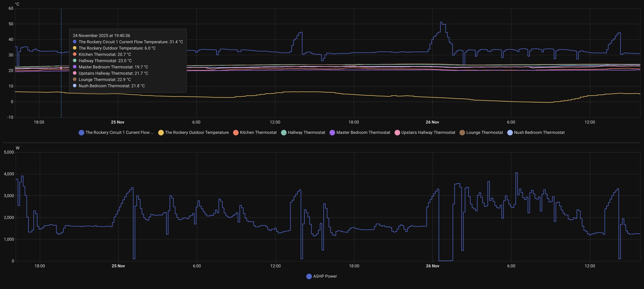Viewport: 644px width, 289px height.
Task: Click the ASHP Power legend dot
Action: point(309,276)
